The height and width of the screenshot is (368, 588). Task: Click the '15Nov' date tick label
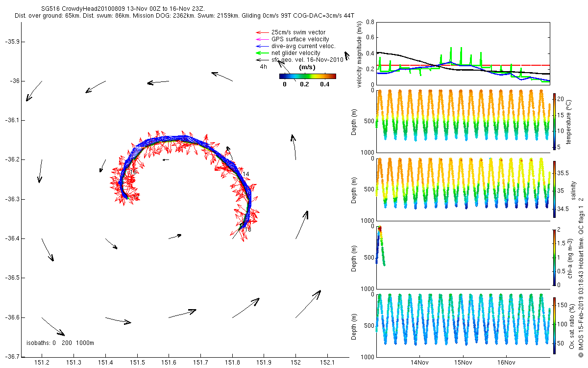click(x=463, y=363)
